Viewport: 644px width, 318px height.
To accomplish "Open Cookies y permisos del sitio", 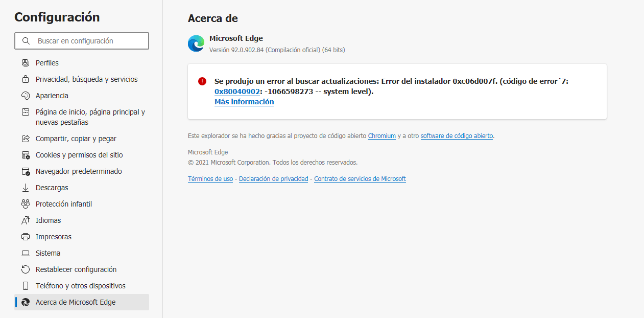I will click(x=82, y=155).
